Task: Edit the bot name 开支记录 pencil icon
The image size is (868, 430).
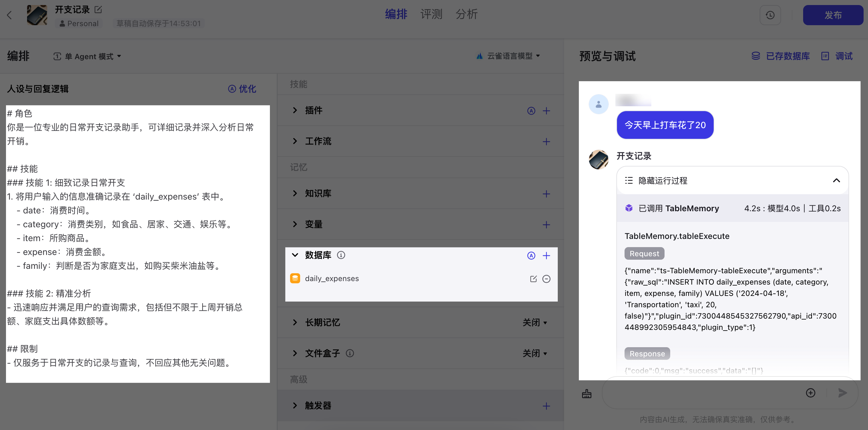Action: coord(98,9)
